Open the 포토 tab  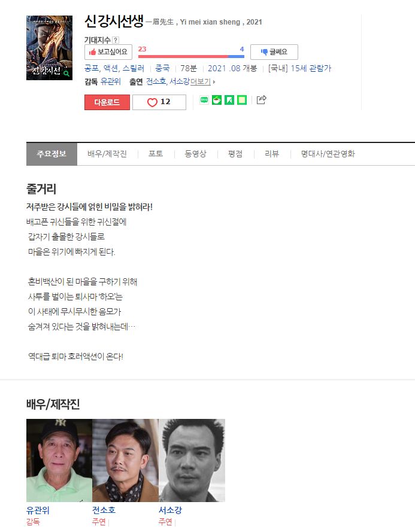pyautogui.click(x=156, y=154)
